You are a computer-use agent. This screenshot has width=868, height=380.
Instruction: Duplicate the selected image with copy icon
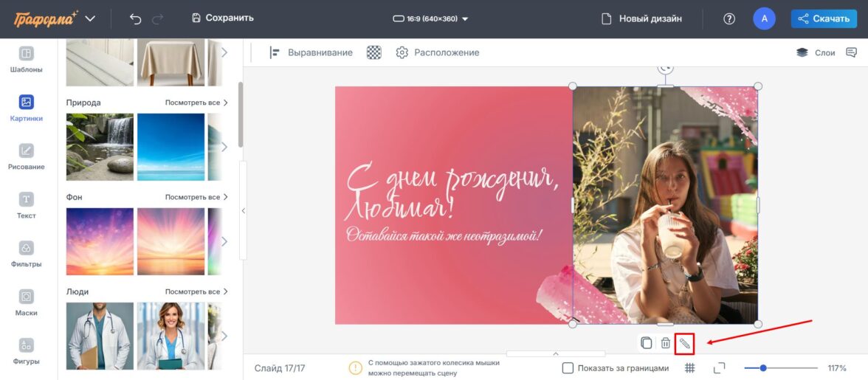coord(646,343)
